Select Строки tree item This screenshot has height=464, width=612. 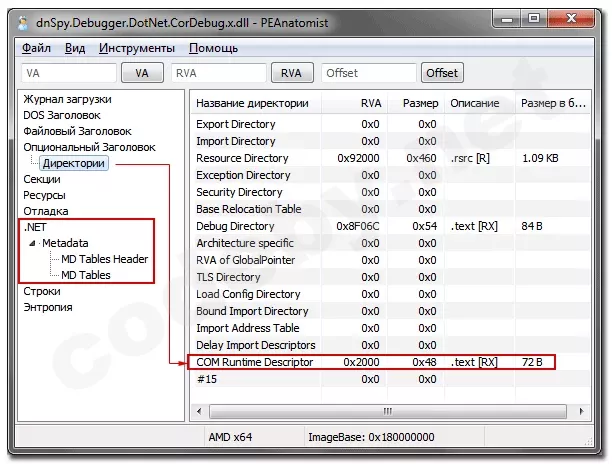point(42,291)
